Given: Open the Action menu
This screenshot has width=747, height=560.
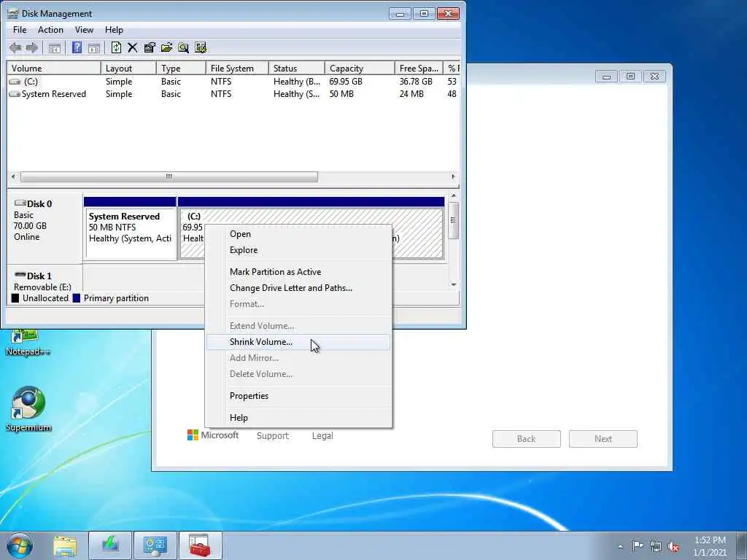Looking at the screenshot, I should tap(50, 29).
